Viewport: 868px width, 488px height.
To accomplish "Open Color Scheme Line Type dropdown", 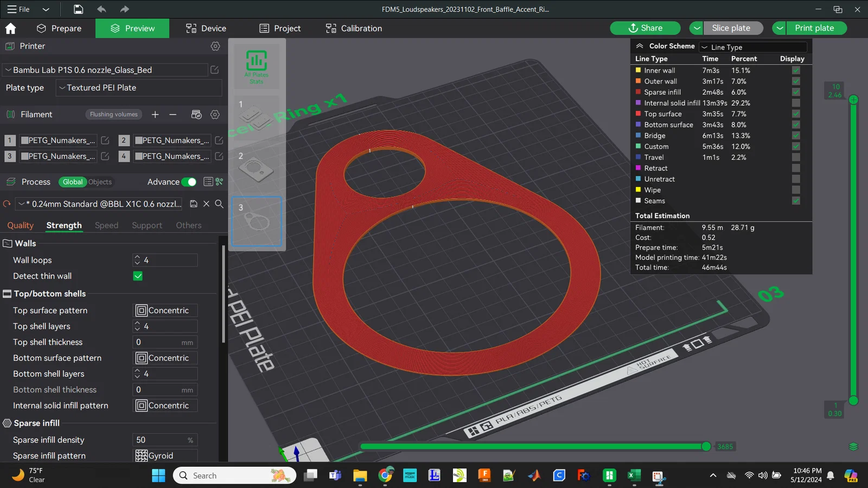I will click(x=752, y=47).
